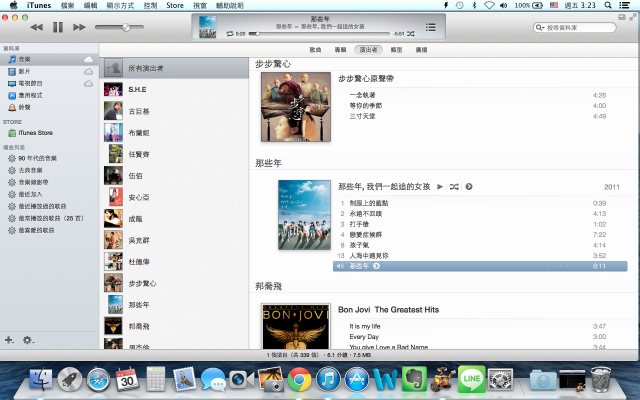
Task: Open 電視節目 TV shows in sidebar
Action: (49, 83)
